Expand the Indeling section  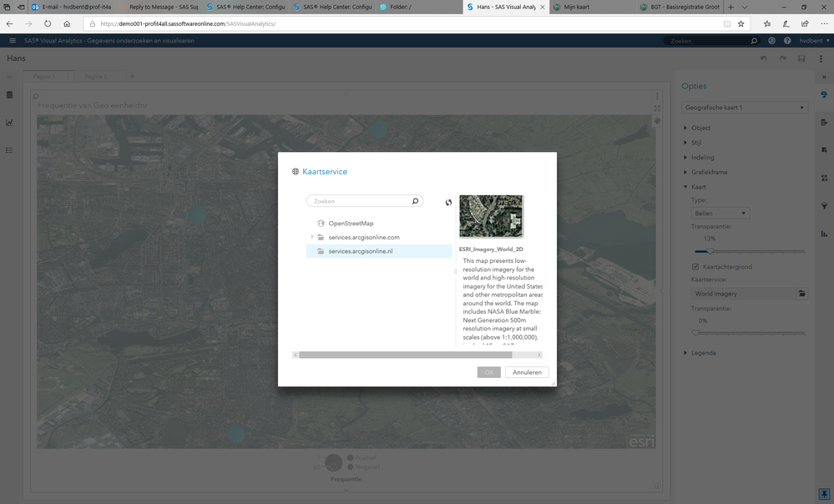pos(685,158)
